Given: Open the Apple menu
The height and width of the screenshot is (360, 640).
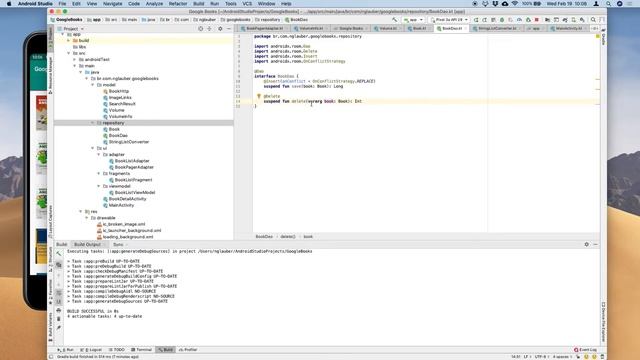Looking at the screenshot, I should point(9,3).
